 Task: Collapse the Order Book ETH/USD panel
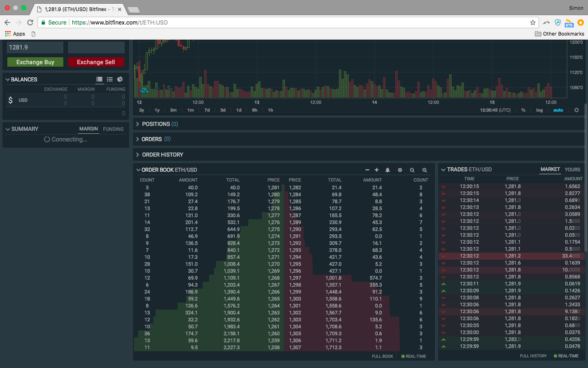138,170
